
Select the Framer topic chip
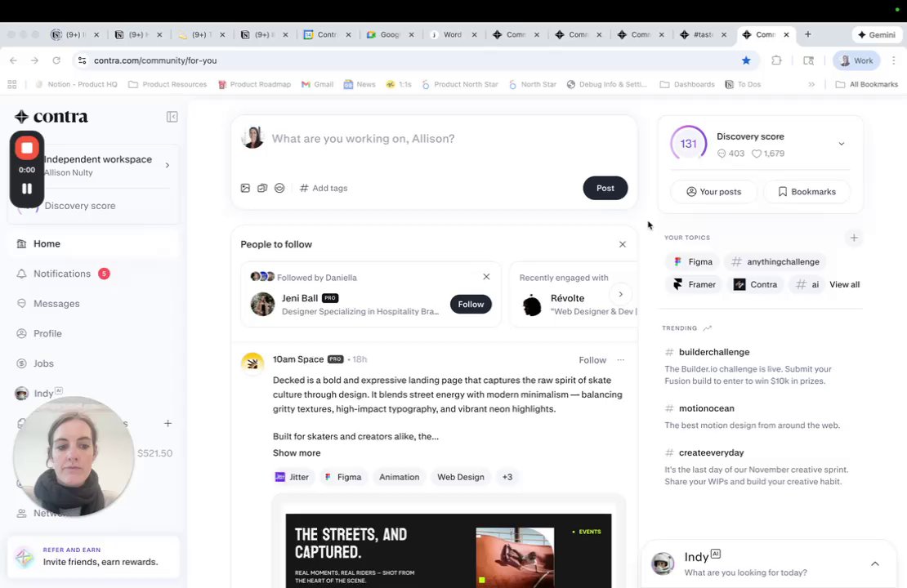(694, 284)
